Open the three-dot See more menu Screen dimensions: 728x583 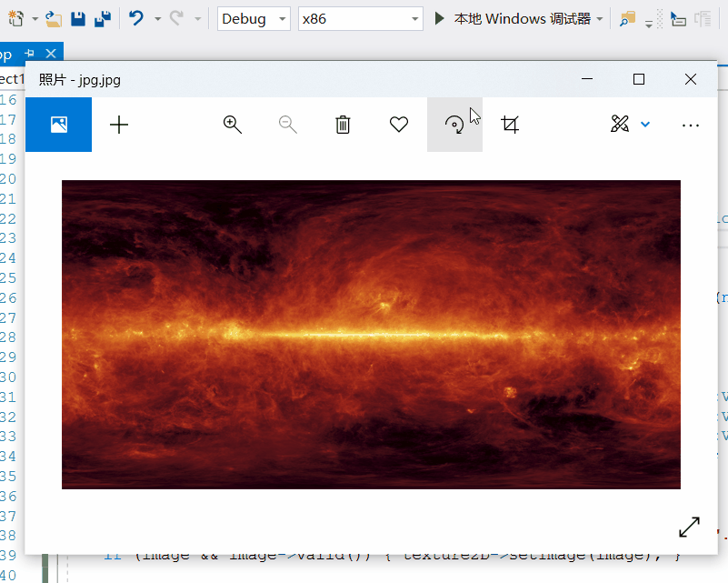(691, 126)
